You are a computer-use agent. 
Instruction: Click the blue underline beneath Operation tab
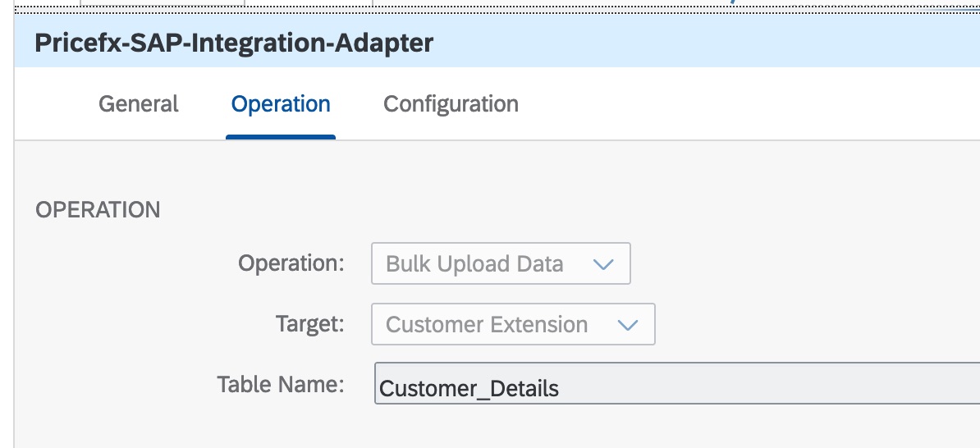click(x=281, y=137)
